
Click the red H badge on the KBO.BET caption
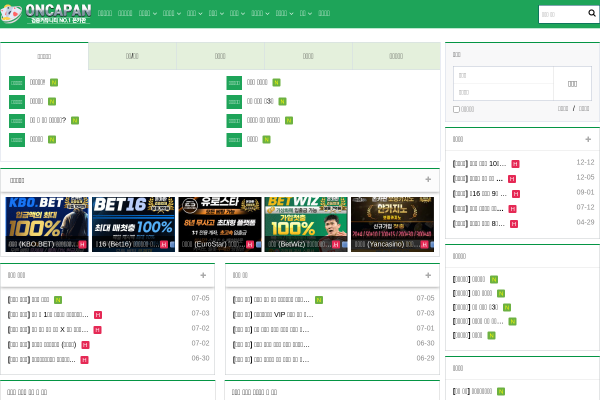[82, 244]
